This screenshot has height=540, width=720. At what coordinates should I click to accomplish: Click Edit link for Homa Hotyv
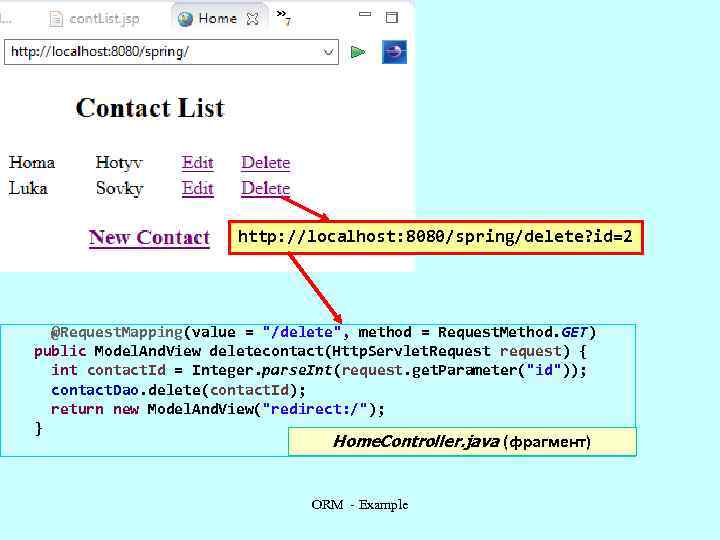(x=197, y=163)
